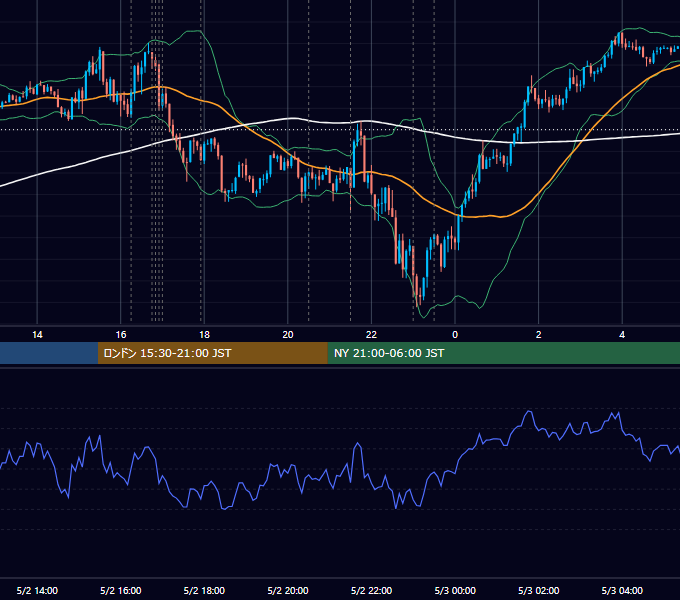Click the 16 hour axis label
Image resolution: width=680 pixels, height=600 pixels.
[121, 335]
